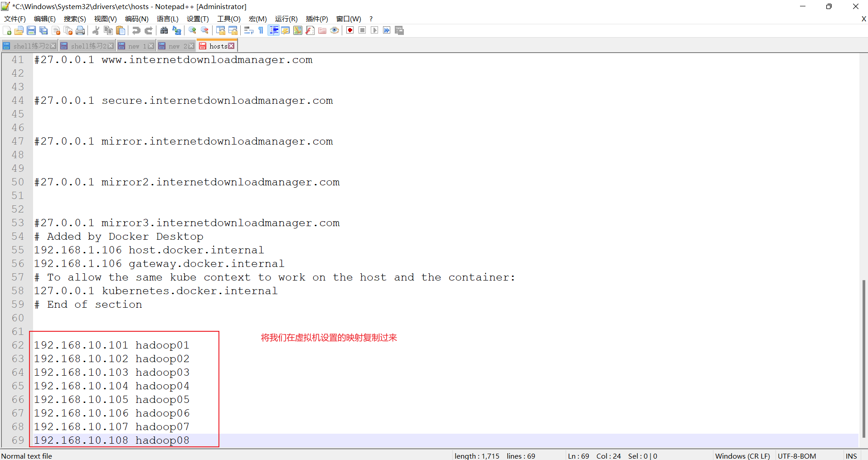
Task: Close all documents with the Close All icon
Action: [68, 30]
